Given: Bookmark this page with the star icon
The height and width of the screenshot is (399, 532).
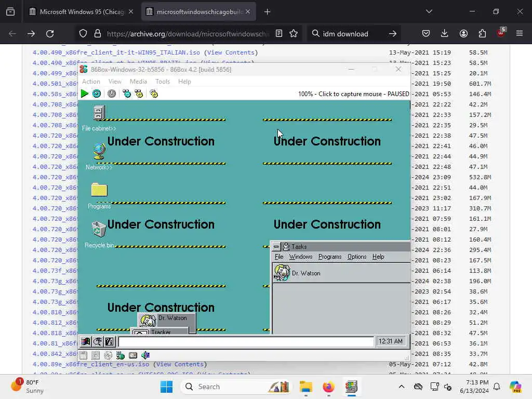Looking at the screenshot, I should [x=294, y=34].
